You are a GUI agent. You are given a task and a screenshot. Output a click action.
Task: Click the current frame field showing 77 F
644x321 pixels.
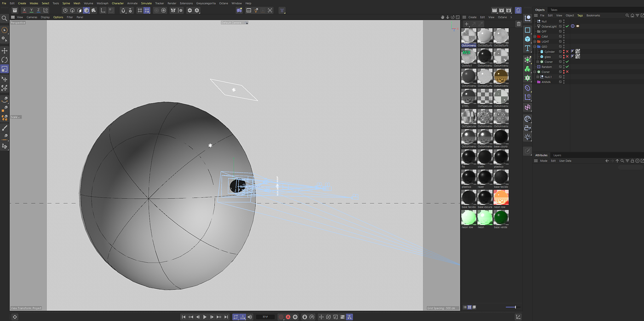pyautogui.click(x=265, y=317)
